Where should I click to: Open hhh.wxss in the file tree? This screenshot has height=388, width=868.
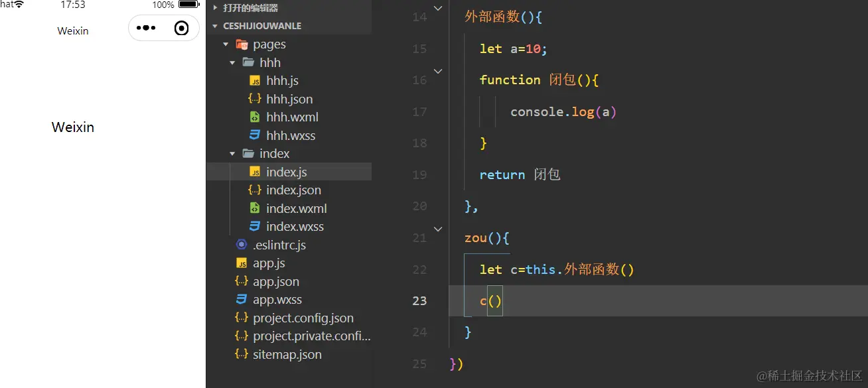(291, 135)
